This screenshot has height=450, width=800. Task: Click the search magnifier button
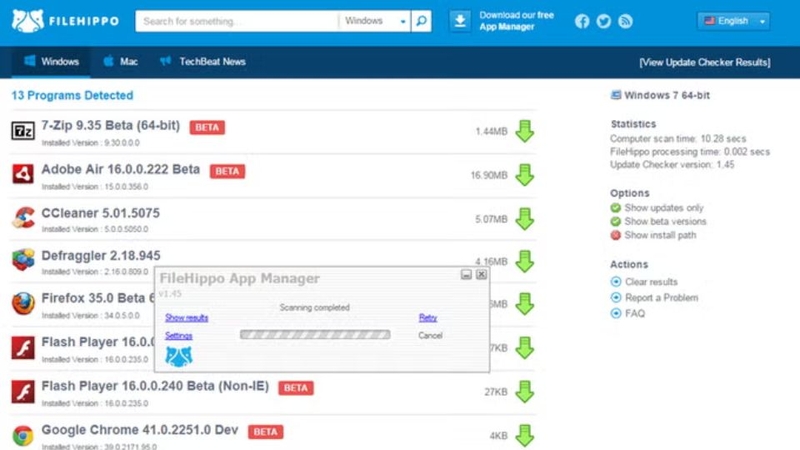point(421,21)
